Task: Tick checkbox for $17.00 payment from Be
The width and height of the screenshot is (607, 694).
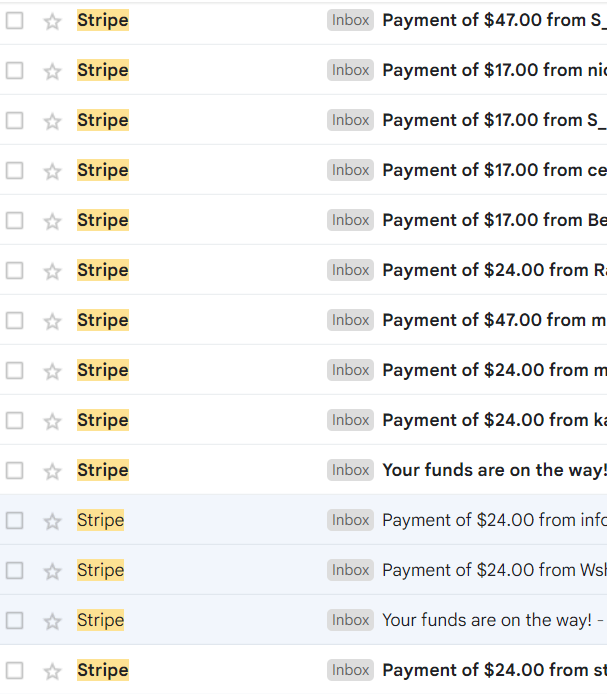Action: point(15,220)
